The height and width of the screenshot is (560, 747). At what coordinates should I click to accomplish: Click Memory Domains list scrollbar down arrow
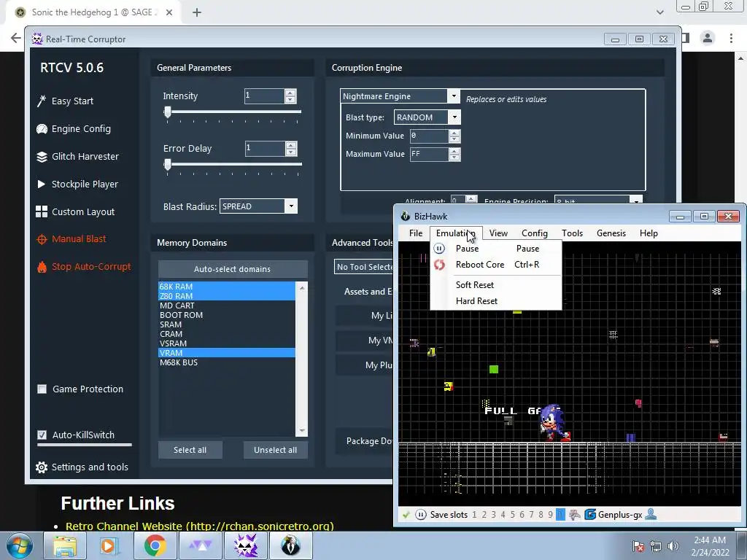301,430
